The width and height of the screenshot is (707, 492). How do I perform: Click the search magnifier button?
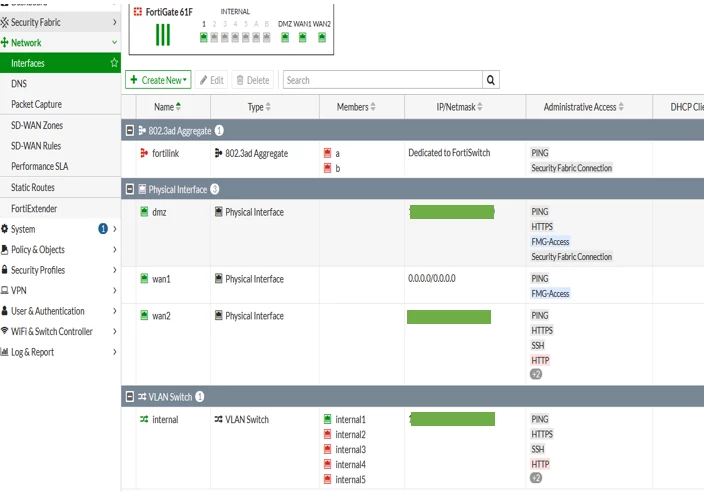[491, 80]
